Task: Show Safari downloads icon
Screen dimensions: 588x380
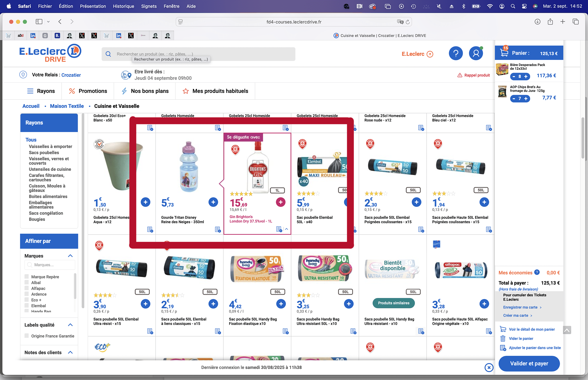Action: [537, 22]
